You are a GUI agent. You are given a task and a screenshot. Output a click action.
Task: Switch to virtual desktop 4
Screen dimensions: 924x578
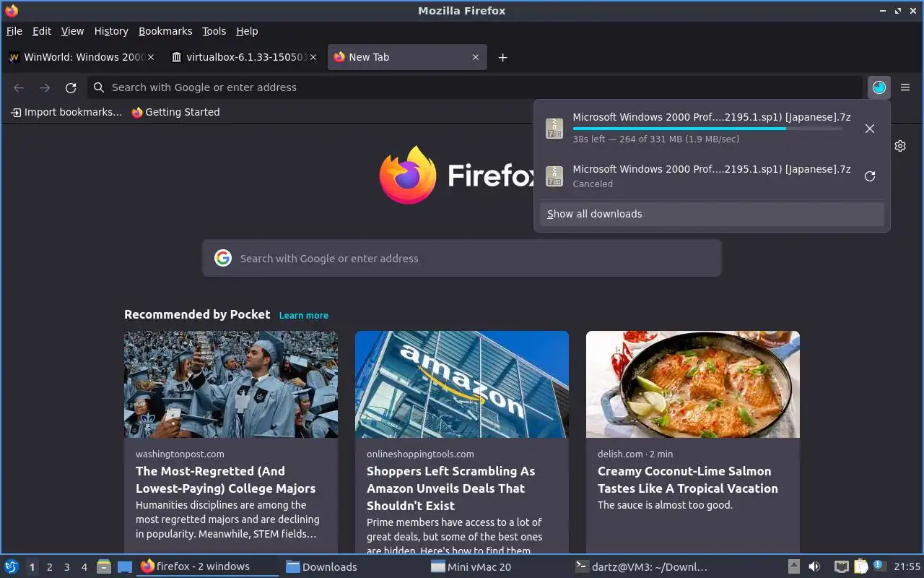click(x=84, y=567)
